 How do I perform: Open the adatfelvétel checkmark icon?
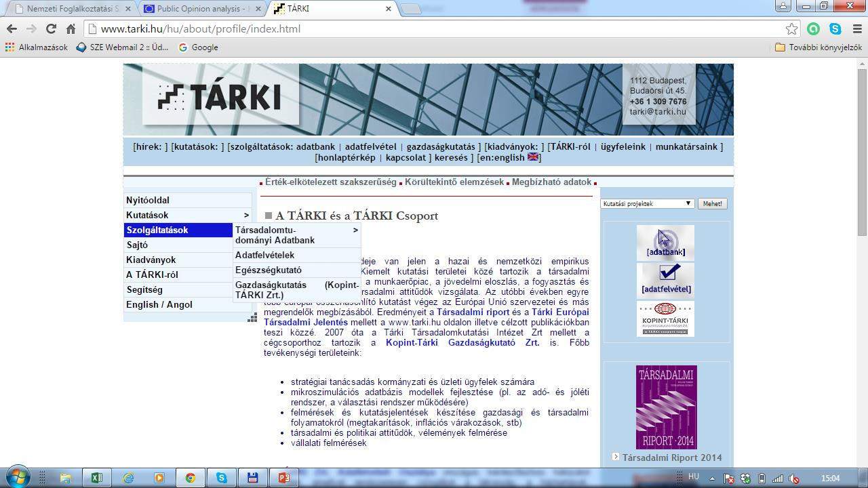pos(665,279)
